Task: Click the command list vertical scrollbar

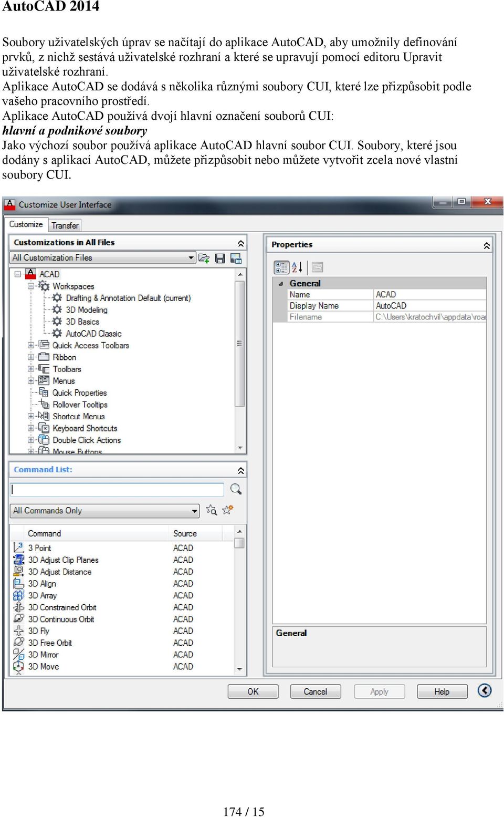Action: [x=239, y=601]
